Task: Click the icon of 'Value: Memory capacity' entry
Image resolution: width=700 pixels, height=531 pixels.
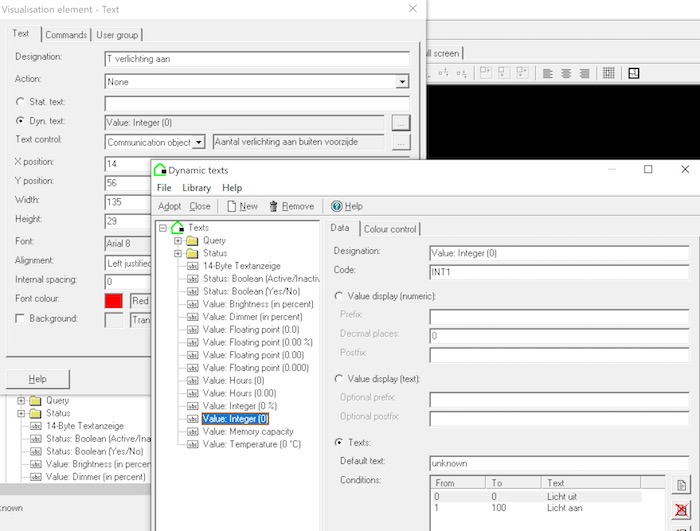Action: click(192, 432)
